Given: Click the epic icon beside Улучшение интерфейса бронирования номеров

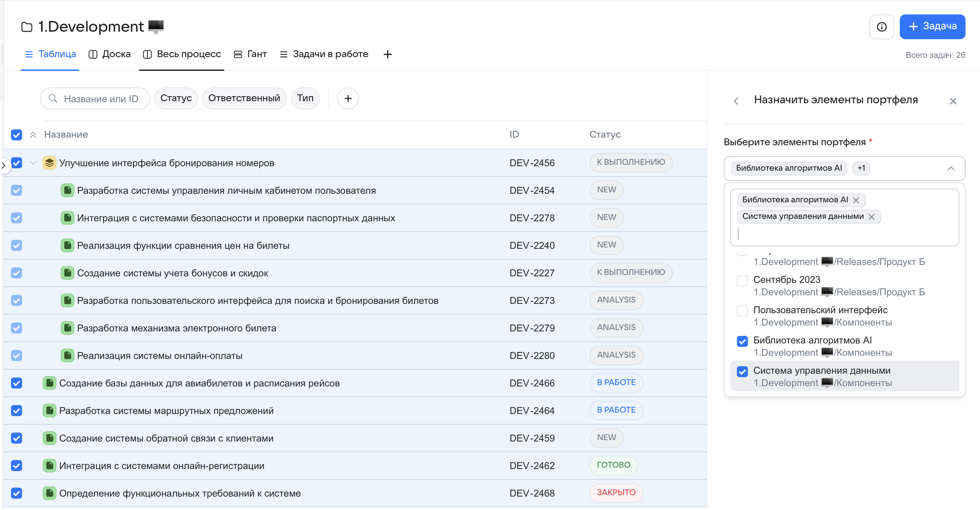Looking at the screenshot, I should point(50,163).
